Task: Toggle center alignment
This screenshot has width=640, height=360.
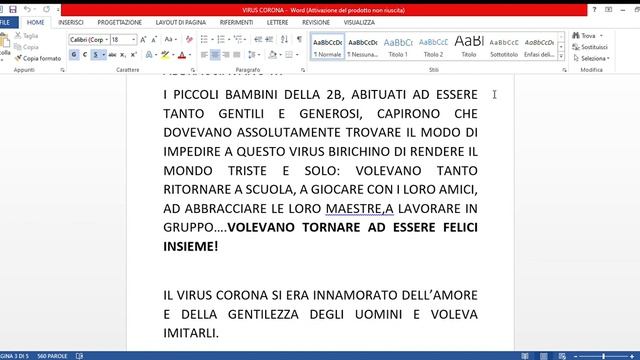Action: (215, 55)
